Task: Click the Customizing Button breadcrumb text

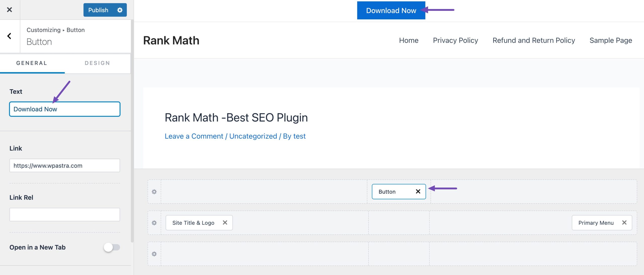Action: (x=56, y=30)
